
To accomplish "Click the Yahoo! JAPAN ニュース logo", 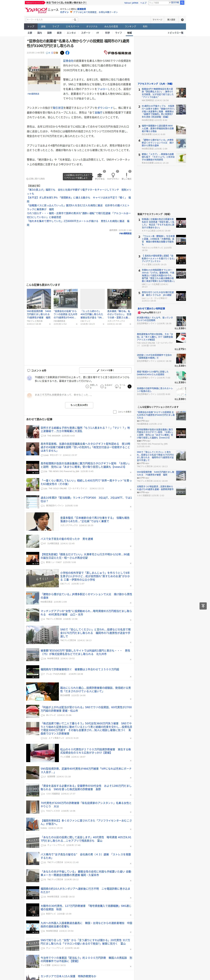I will [x=42, y=10].
